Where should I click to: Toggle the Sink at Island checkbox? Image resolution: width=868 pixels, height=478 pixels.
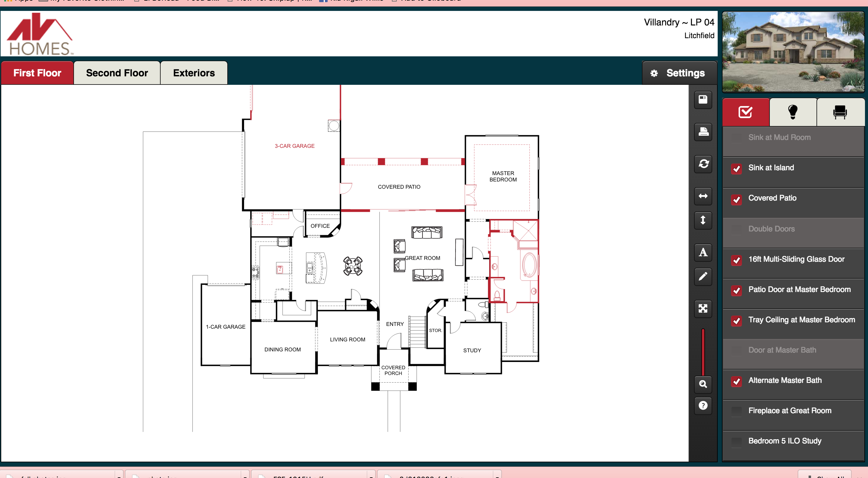737,168
